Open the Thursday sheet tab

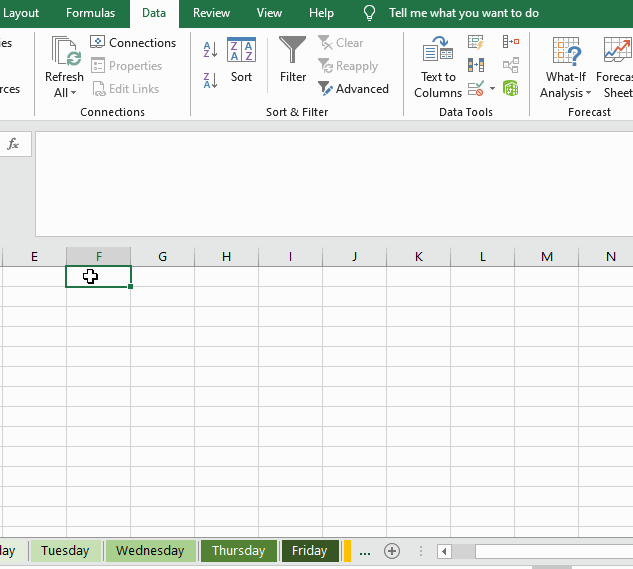[239, 550]
